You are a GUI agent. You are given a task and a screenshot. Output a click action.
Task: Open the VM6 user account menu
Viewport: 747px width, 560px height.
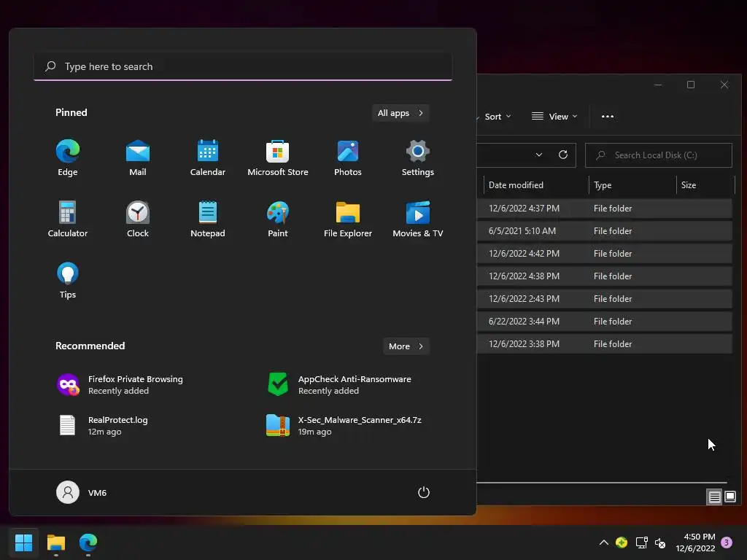click(82, 492)
